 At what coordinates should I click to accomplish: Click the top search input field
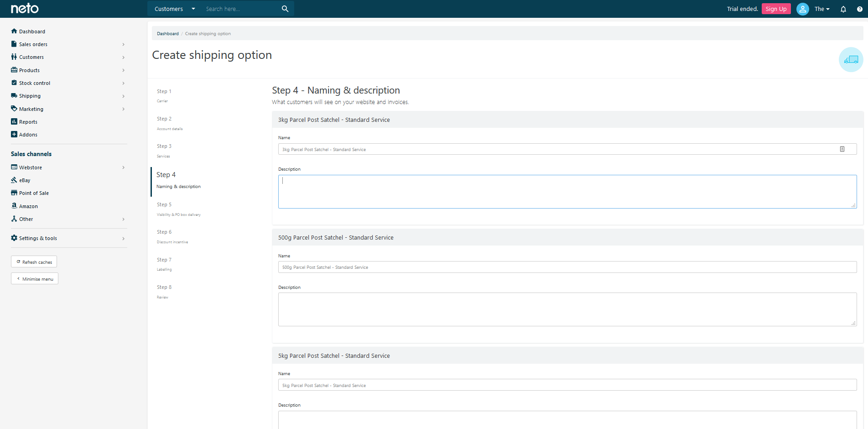pyautogui.click(x=240, y=9)
